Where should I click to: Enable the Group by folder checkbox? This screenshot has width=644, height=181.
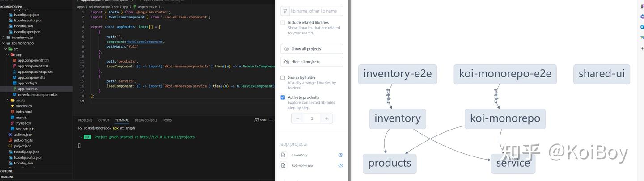tap(283, 78)
